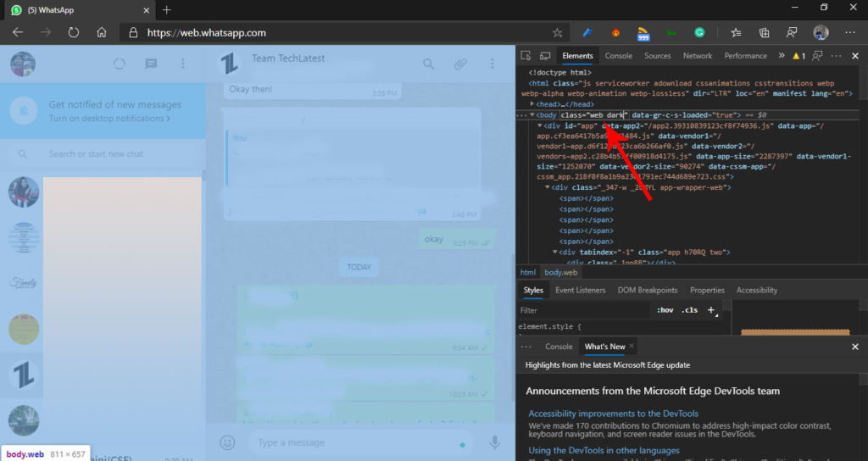Switch to the Elements tab
The width and height of the screenshot is (868, 461).
pyautogui.click(x=577, y=56)
